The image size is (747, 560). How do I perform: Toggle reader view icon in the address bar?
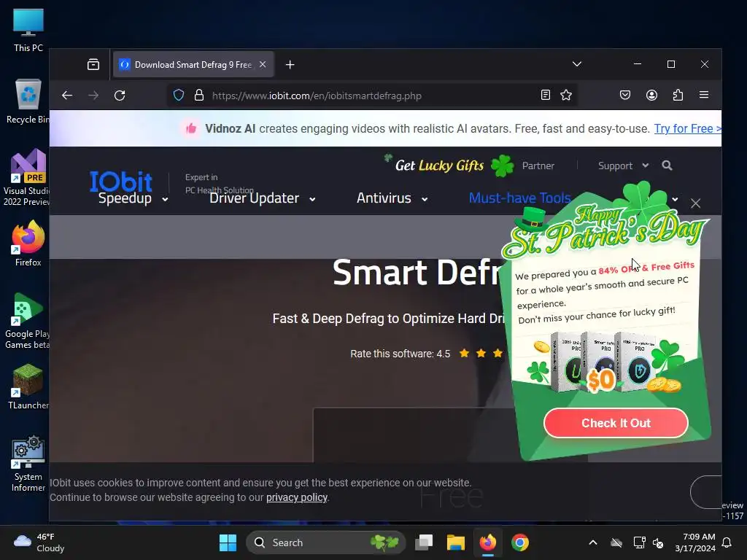[x=546, y=96]
